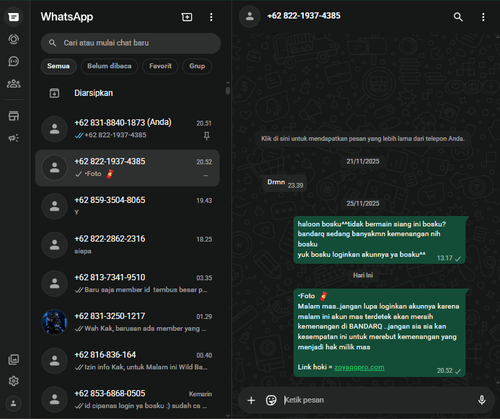500x419 pixels.
Task: Open the media gallery icon in the sidebar
Action: [14, 359]
